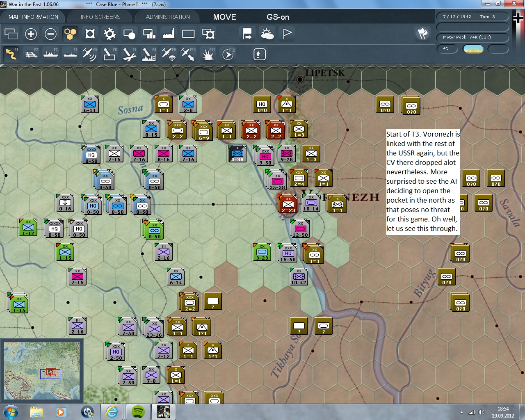
Task: Select the F6 bomb unit mode
Action: click(110, 54)
